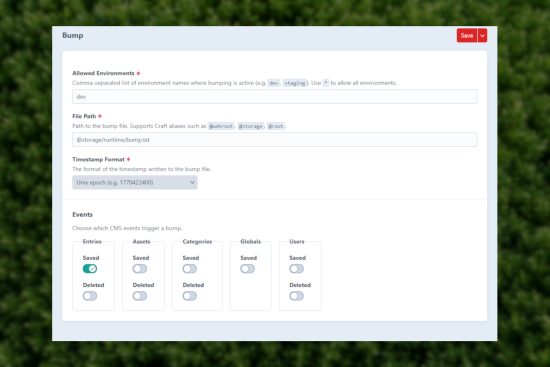The image size is (550, 367).
Task: Switch on the Categories Saved toggle
Action: pos(190,269)
